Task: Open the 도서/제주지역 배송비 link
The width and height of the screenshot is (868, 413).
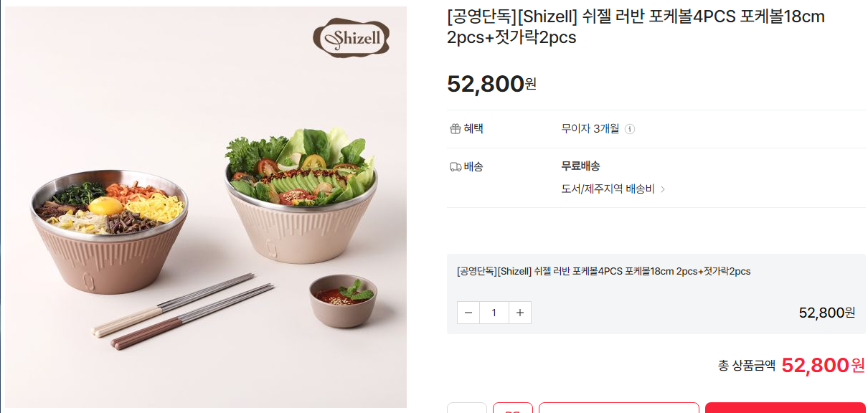Action: point(608,189)
